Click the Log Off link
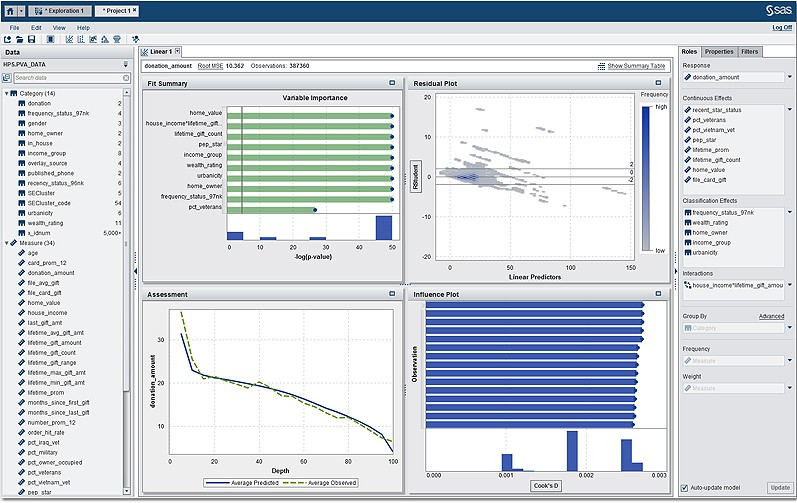797x503 pixels. point(782,27)
